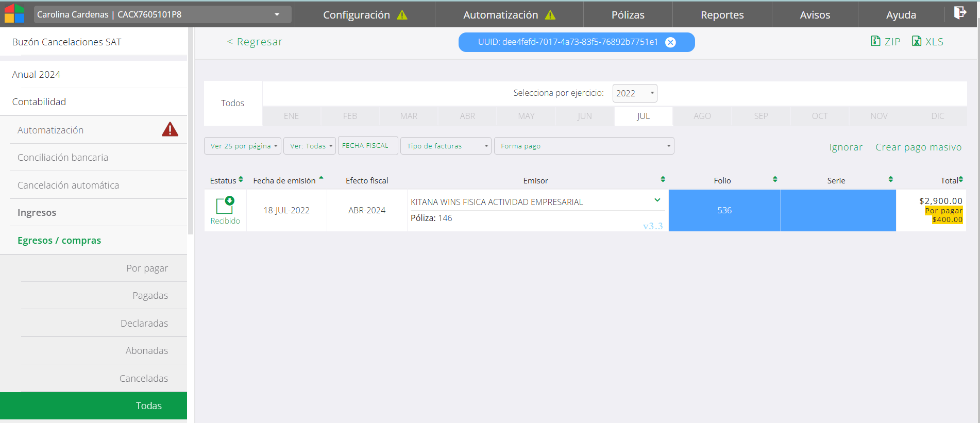
Task: Click the logout icon in the top bar
Action: coord(959,13)
